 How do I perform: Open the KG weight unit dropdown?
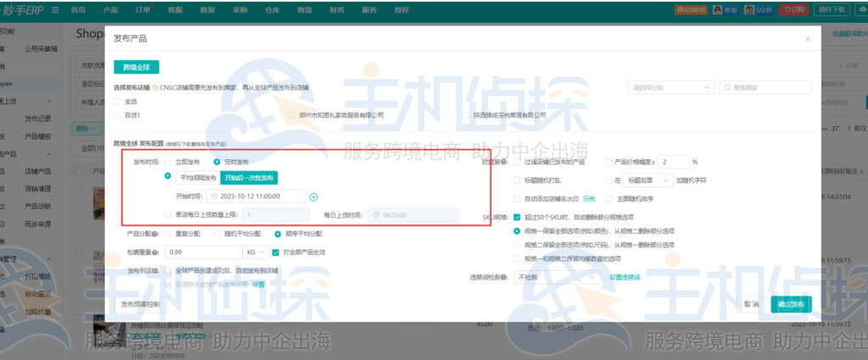[x=255, y=252]
